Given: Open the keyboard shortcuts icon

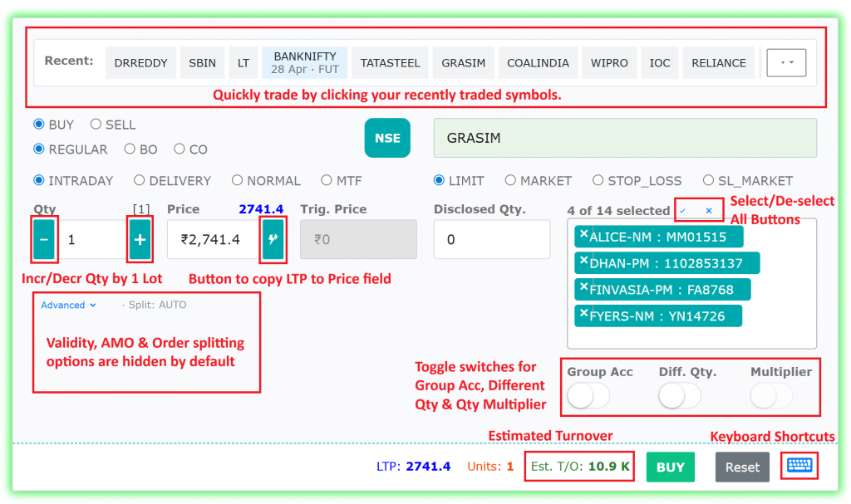Looking at the screenshot, I should click(x=801, y=466).
